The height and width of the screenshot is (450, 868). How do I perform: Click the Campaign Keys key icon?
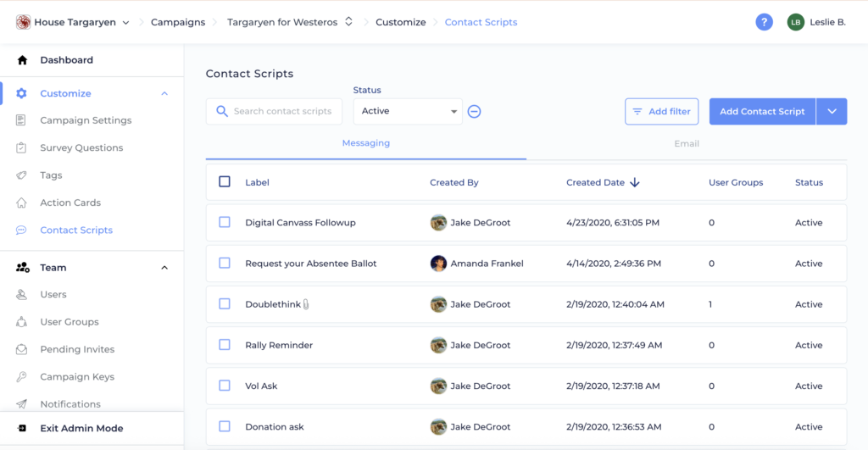pyautogui.click(x=21, y=376)
